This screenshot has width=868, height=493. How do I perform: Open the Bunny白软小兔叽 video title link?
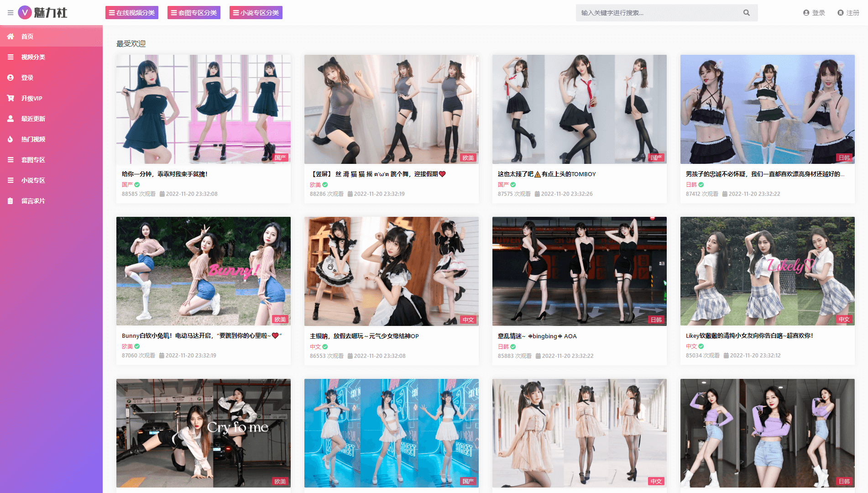202,336
